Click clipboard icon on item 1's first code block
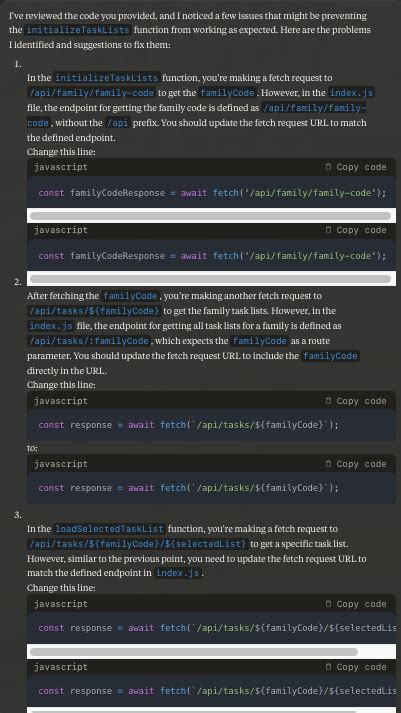 328,167
